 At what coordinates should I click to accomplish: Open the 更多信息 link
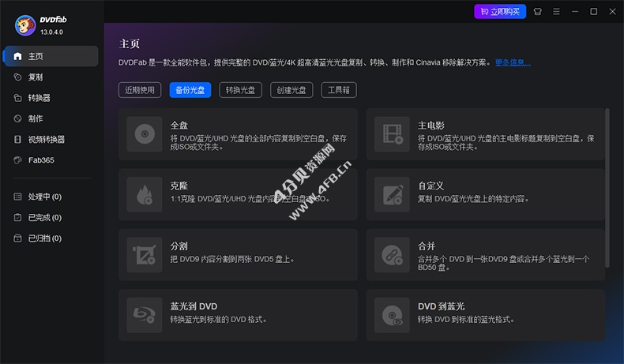click(513, 62)
